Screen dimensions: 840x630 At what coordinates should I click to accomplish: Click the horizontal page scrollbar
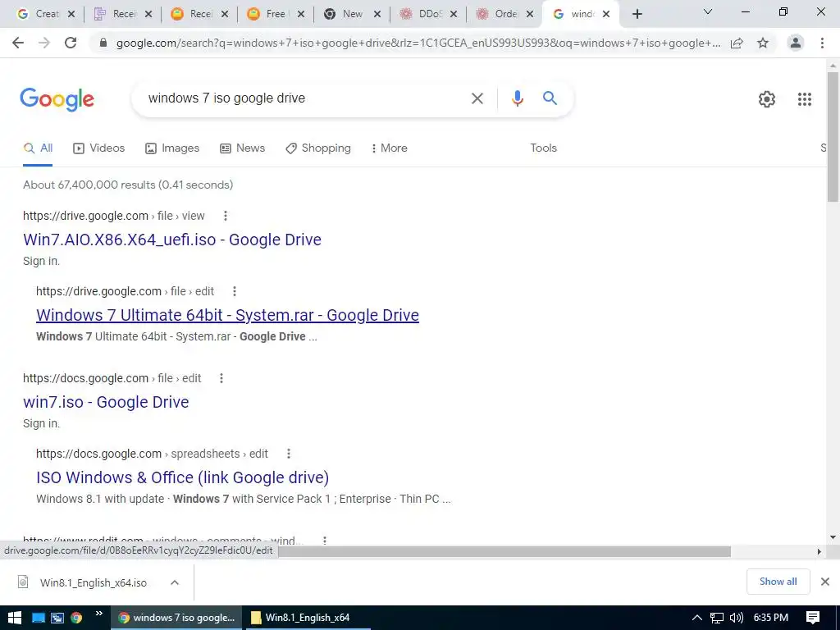pyautogui.click(x=504, y=551)
